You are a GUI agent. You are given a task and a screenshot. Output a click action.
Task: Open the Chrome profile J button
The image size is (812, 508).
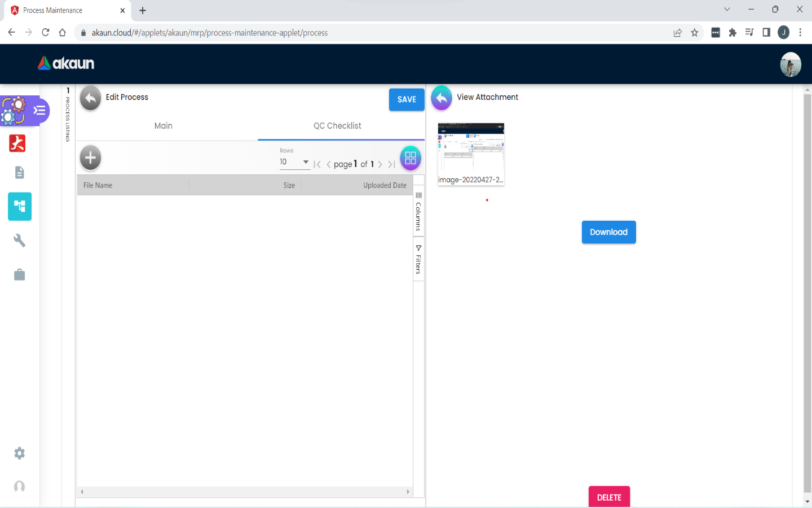coord(784,32)
